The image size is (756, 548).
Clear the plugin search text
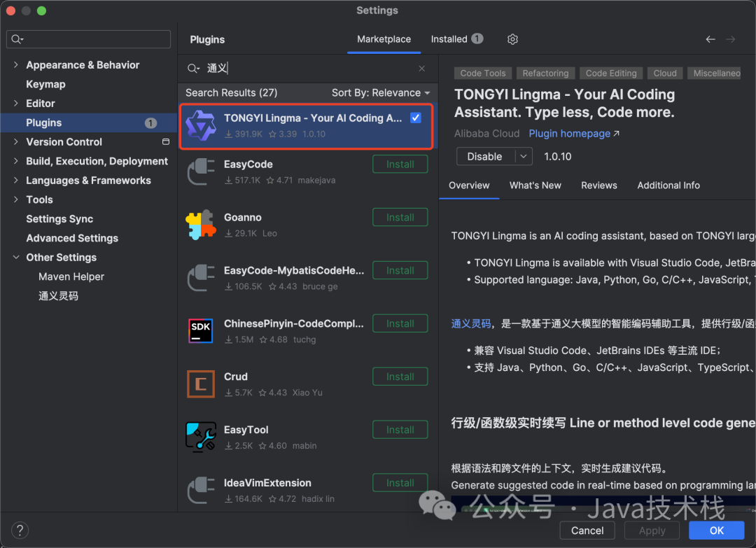point(422,69)
